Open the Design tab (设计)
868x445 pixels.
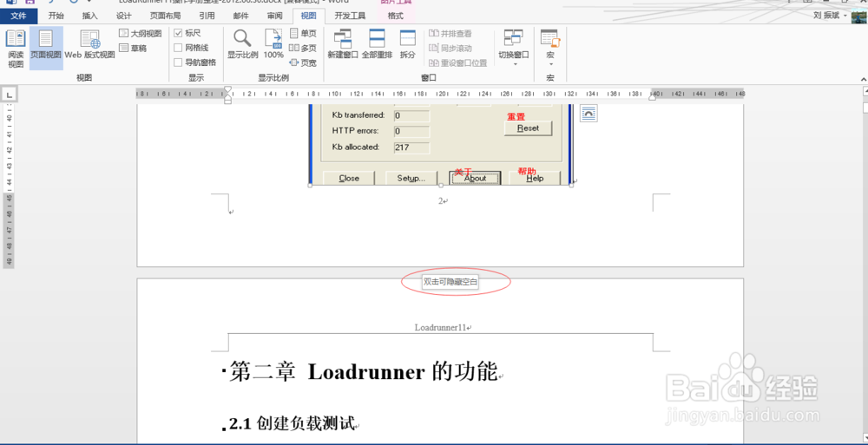click(x=124, y=16)
